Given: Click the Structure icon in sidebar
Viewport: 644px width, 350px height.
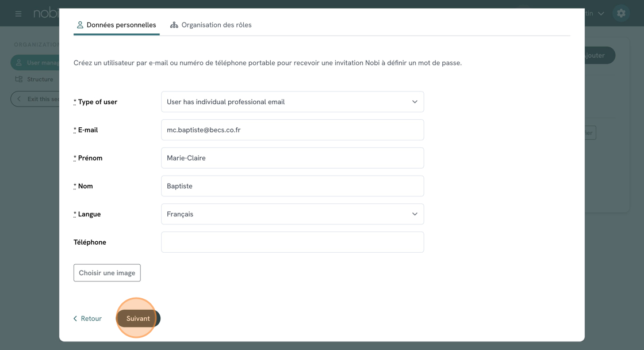Looking at the screenshot, I should pyautogui.click(x=19, y=79).
